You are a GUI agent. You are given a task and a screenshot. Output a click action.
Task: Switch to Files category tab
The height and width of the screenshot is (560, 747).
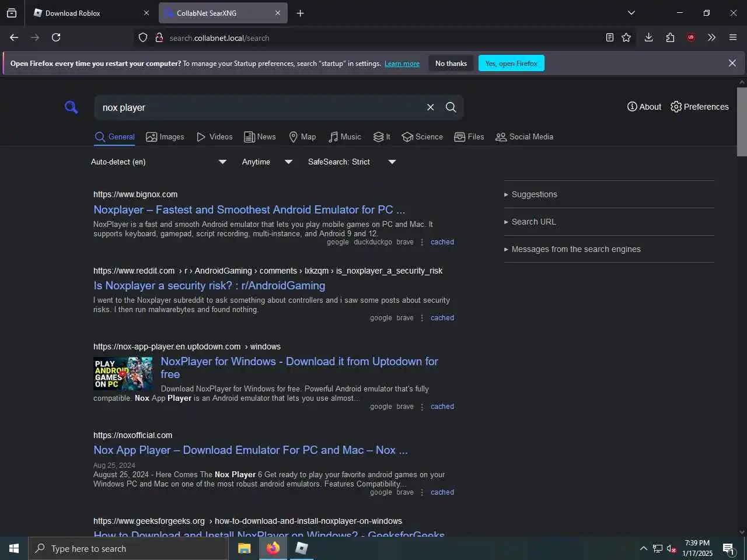point(469,136)
